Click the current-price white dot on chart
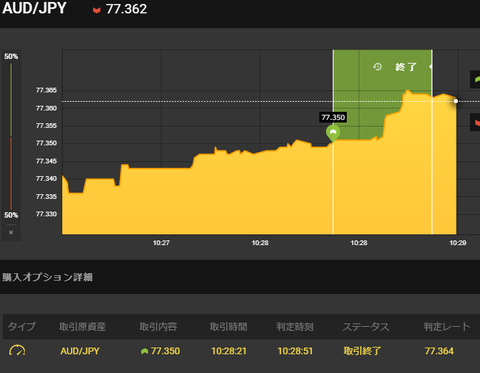Screen dimensions: 480x373 [x=456, y=101]
